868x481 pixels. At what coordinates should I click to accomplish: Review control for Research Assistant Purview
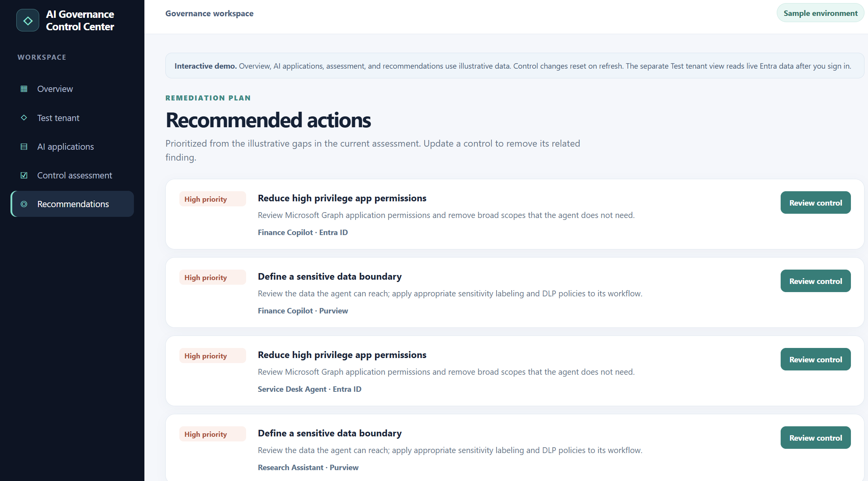coord(816,438)
